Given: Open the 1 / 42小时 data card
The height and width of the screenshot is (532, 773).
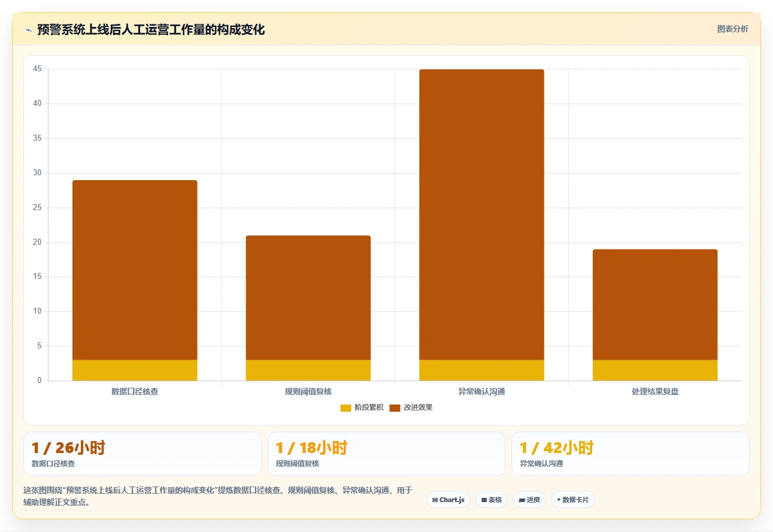Looking at the screenshot, I should (630, 454).
